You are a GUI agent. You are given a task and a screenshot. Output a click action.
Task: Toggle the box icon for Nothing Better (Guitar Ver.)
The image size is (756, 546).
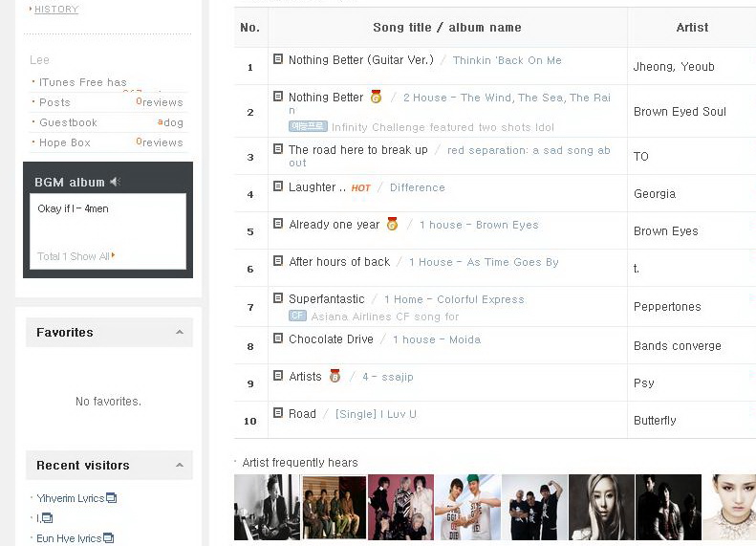(278, 59)
